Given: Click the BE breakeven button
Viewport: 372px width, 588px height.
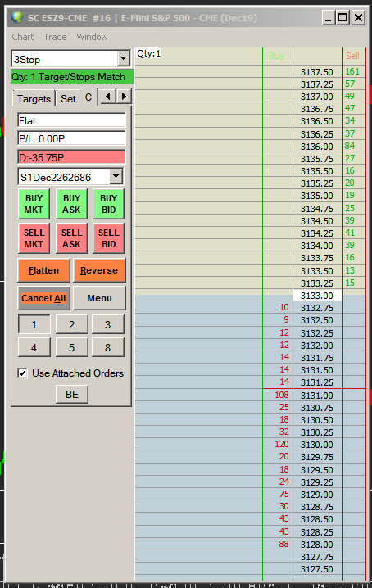Looking at the screenshot, I should coord(72,395).
